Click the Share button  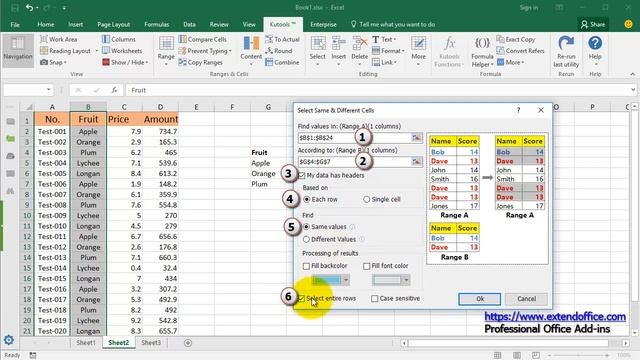tap(593, 24)
